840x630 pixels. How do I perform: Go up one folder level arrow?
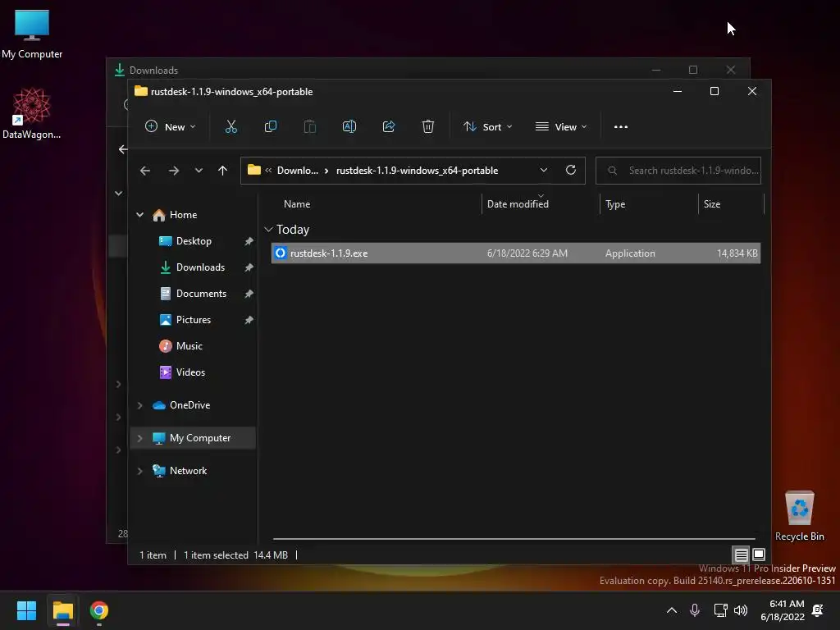(223, 171)
